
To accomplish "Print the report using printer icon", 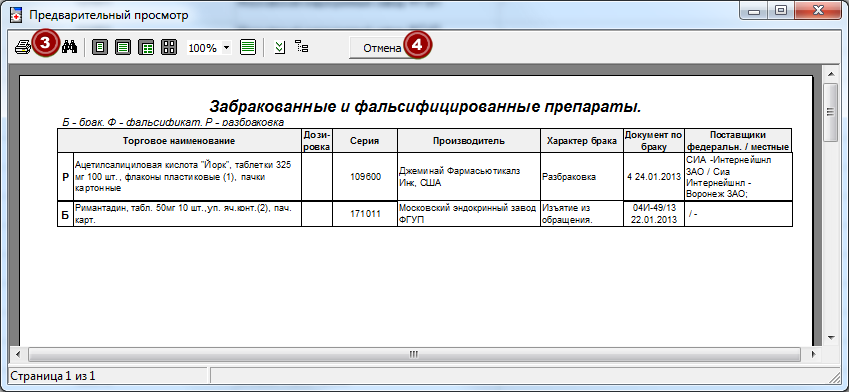I will click(23, 47).
